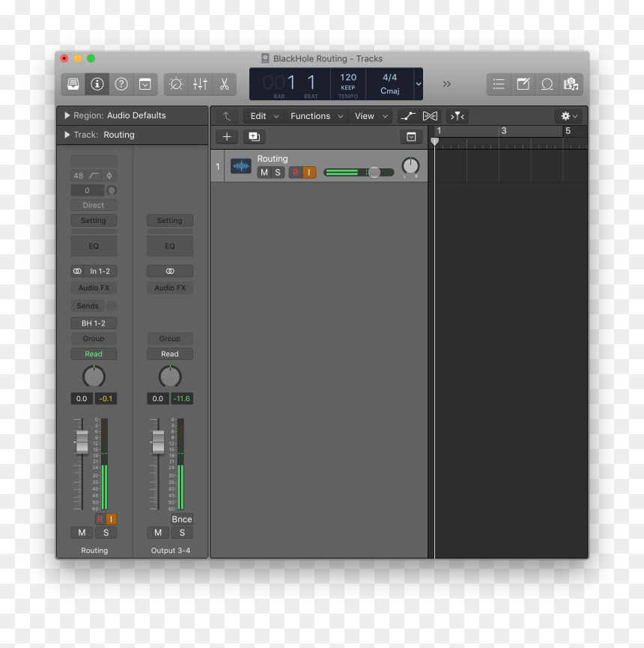Expand the Region Audio Defaults inspector
Viewport: 644px width, 648px height.
pyautogui.click(x=67, y=115)
